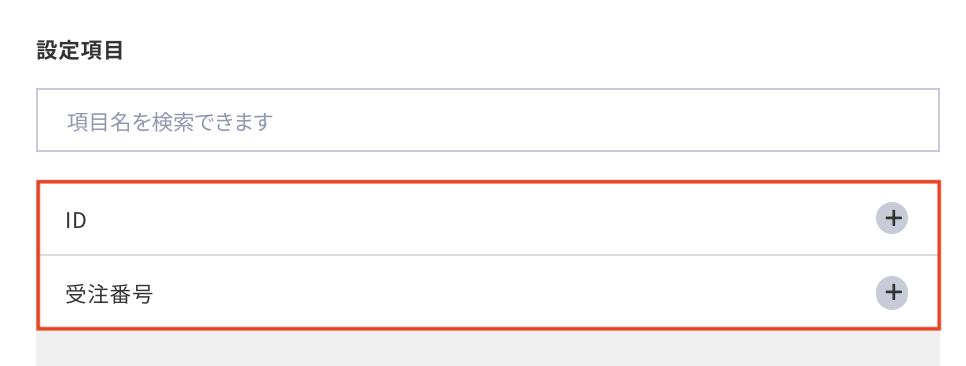Add 受注番号 using its plus icon
The height and width of the screenshot is (366, 966).
tap(891, 293)
